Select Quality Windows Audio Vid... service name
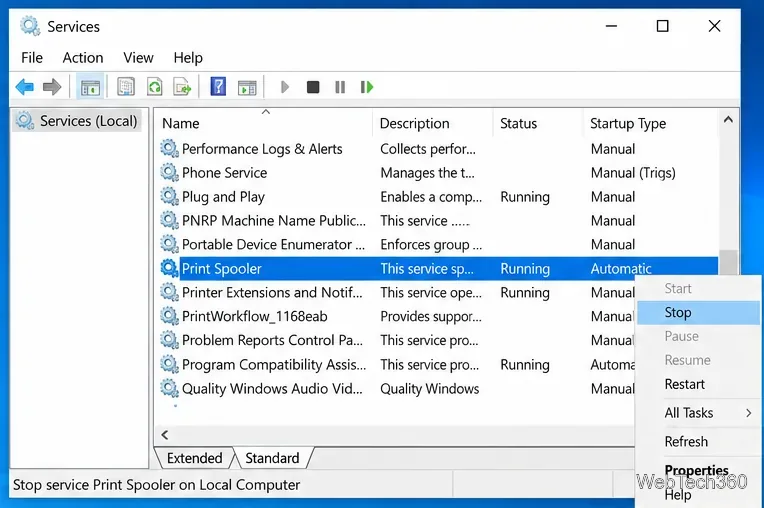The height and width of the screenshot is (508, 764). (272, 389)
